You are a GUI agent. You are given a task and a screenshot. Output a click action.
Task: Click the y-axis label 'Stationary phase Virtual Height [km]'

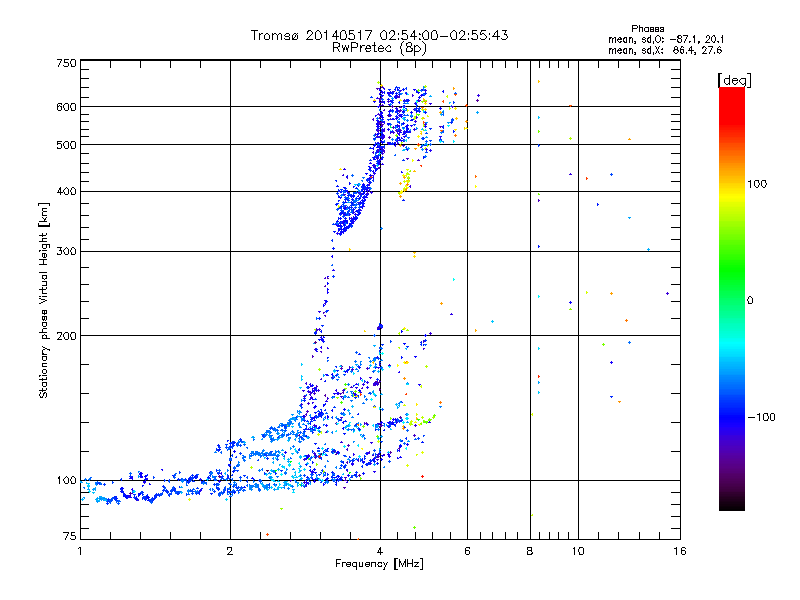(43, 300)
